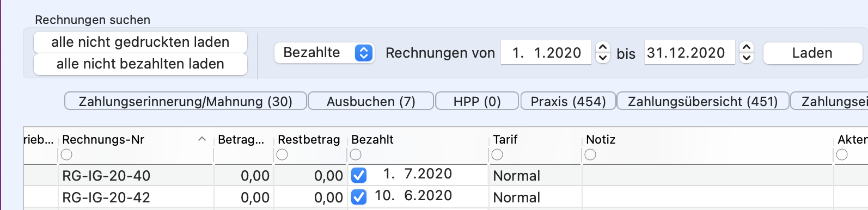Uncheck Bezahlt checkbox for RG-IG-20-40
The image size is (868, 210).
[x=359, y=175]
